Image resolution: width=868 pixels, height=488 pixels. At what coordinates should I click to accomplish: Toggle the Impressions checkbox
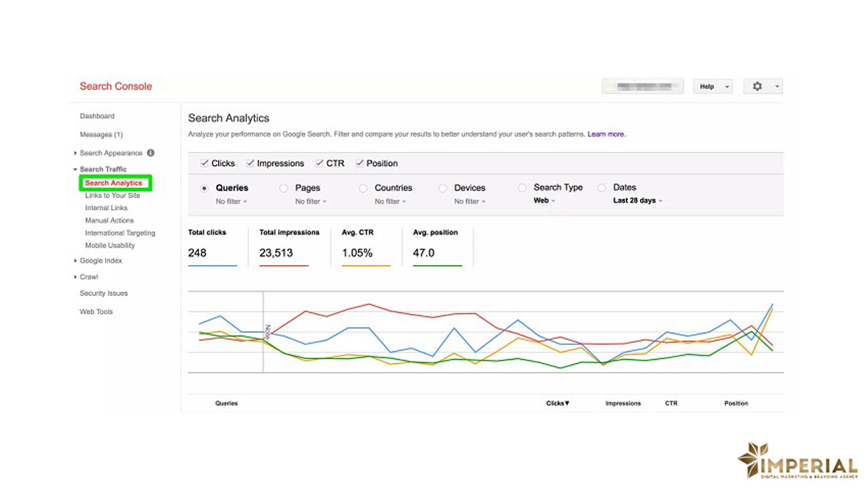(x=250, y=163)
